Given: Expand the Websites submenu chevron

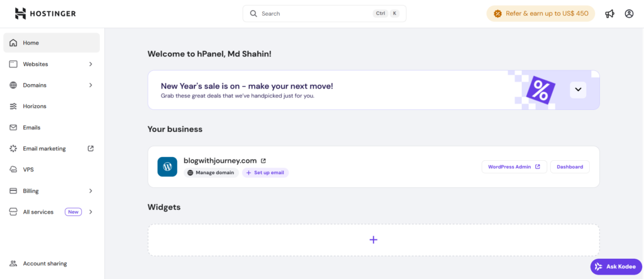Looking at the screenshot, I should (x=91, y=64).
